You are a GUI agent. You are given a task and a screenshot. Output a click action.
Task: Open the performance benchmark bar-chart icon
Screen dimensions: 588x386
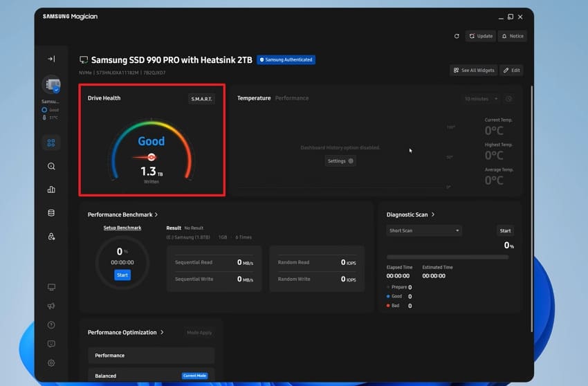click(51, 190)
